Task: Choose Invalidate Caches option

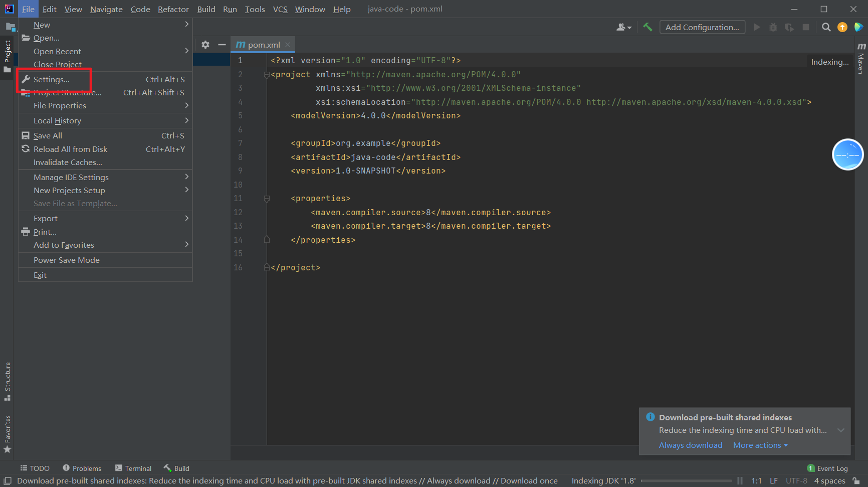Action: (105, 162)
